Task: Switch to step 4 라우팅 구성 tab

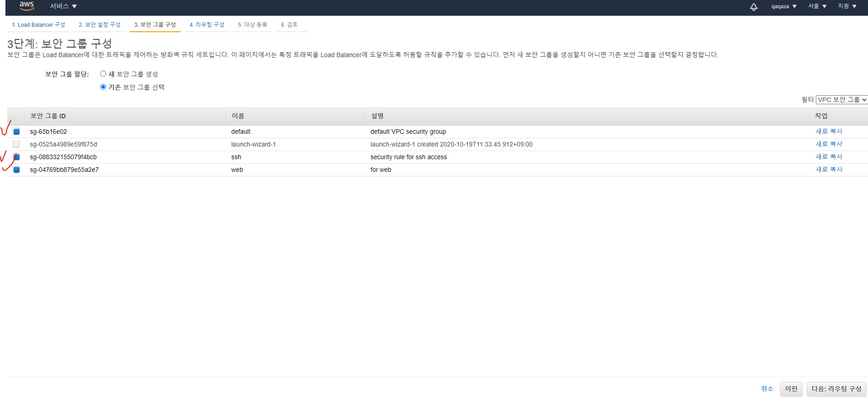Action: 207,25
